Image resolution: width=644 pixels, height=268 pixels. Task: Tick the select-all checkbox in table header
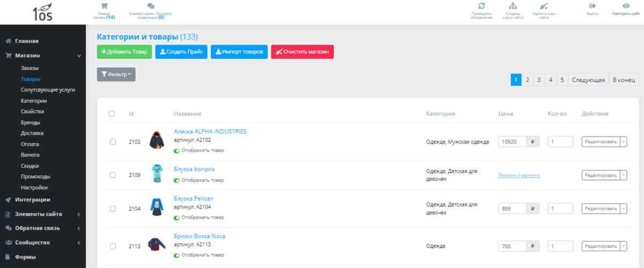point(112,114)
